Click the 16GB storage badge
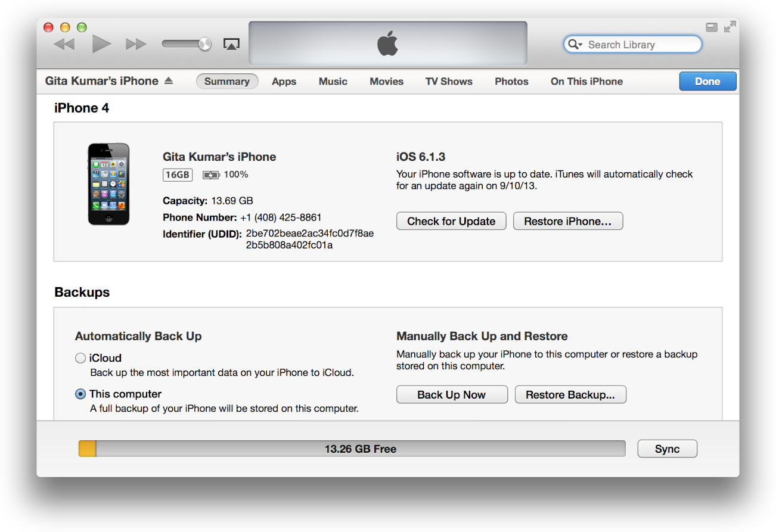The height and width of the screenshot is (532, 776). (178, 175)
